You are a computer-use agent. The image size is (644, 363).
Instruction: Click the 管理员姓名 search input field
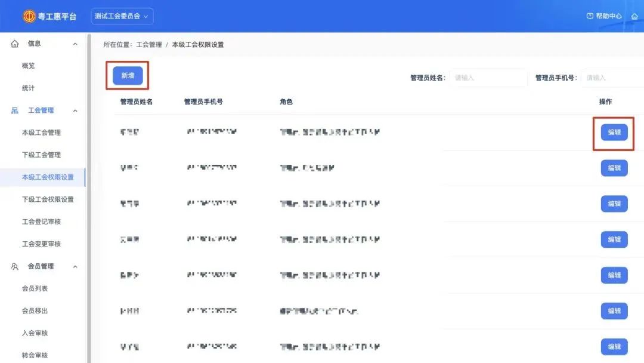[488, 78]
